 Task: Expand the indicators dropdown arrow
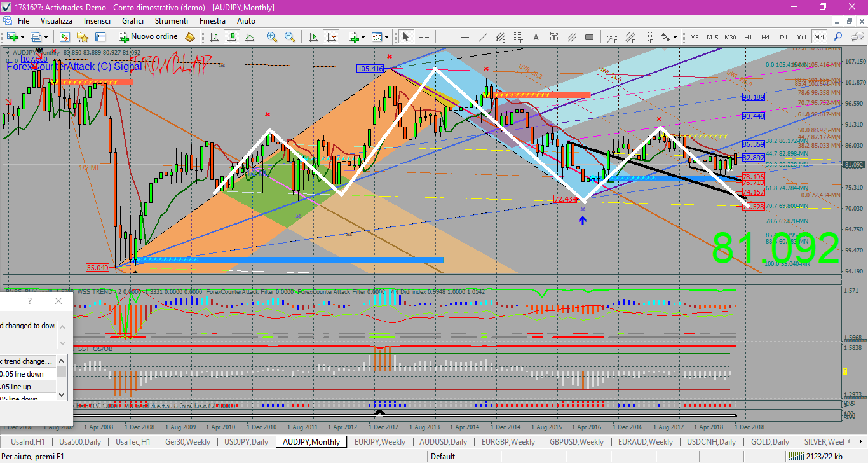coord(362,37)
